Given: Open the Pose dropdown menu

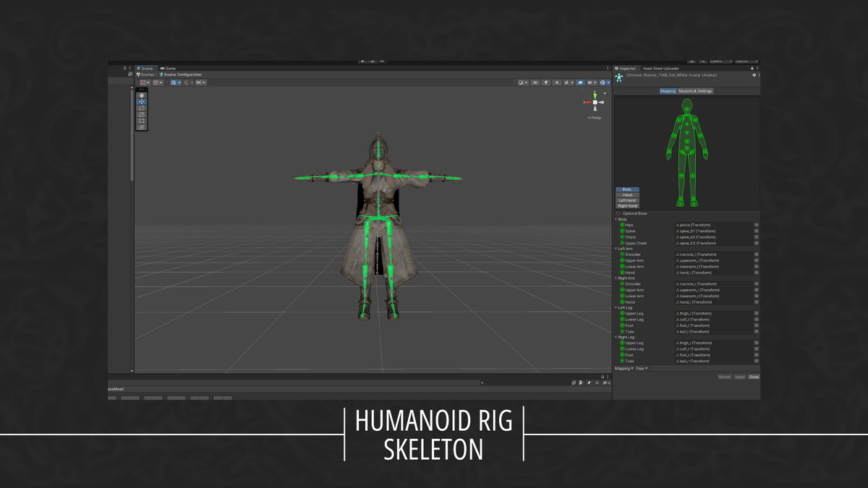Looking at the screenshot, I should 642,368.
